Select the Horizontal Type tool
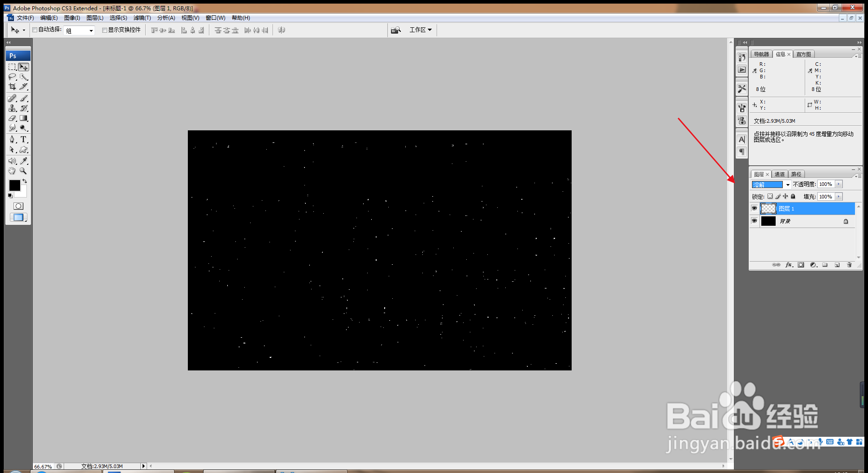The width and height of the screenshot is (868, 473). (24, 139)
